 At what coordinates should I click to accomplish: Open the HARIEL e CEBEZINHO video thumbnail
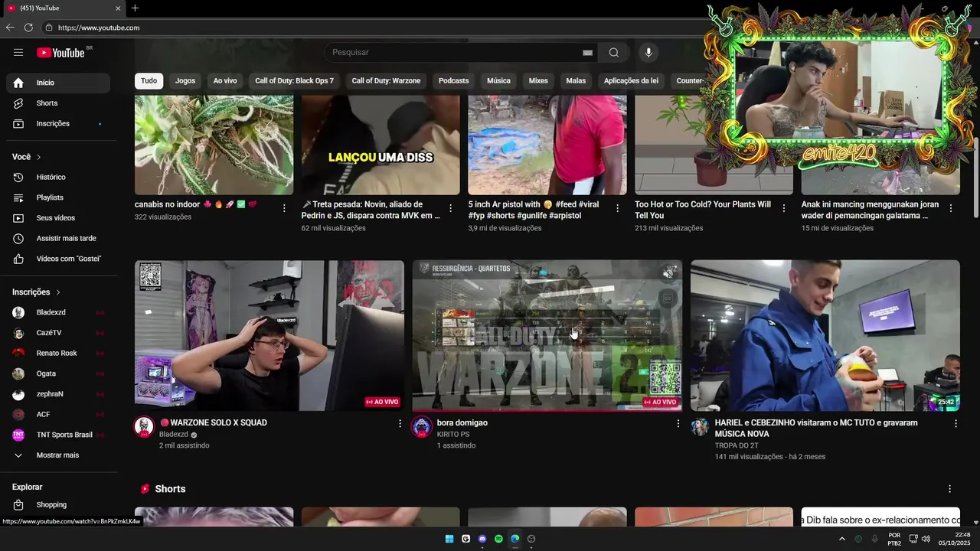click(825, 335)
